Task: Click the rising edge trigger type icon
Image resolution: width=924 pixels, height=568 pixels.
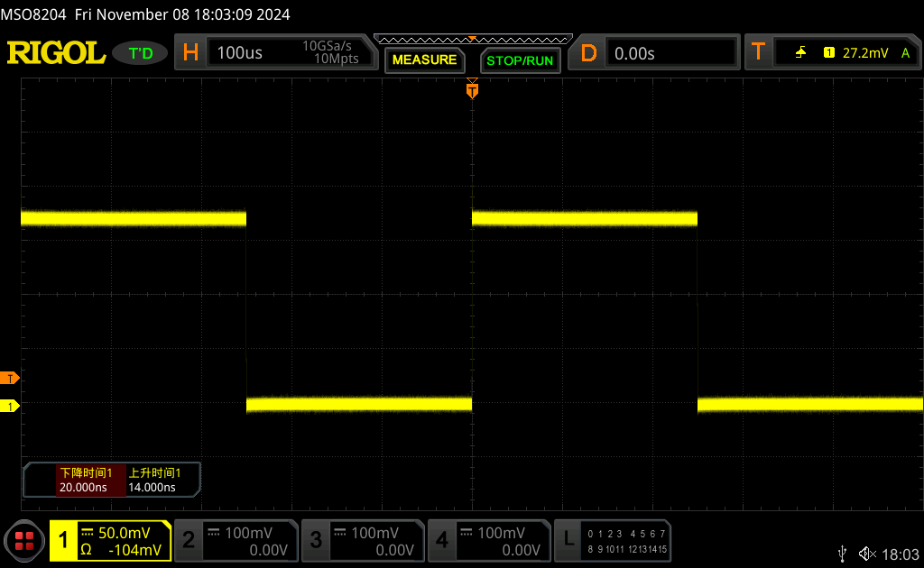Action: (x=800, y=53)
